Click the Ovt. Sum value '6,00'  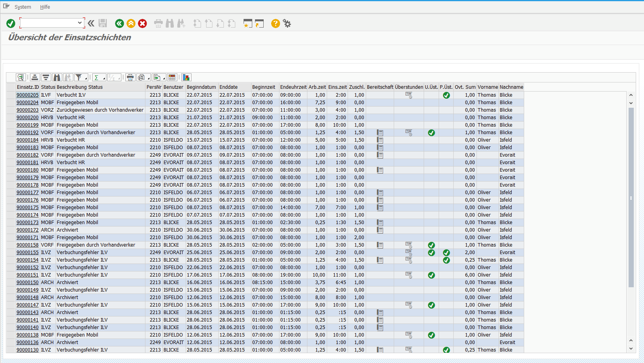coord(470,275)
